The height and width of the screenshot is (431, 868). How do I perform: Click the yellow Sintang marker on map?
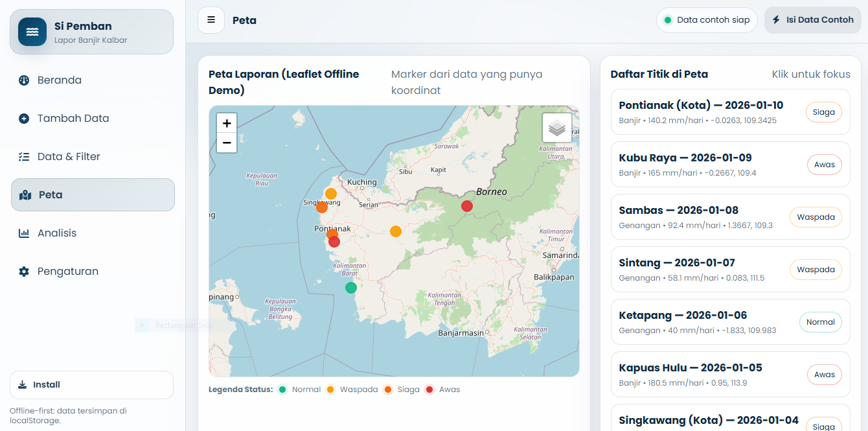[396, 231]
